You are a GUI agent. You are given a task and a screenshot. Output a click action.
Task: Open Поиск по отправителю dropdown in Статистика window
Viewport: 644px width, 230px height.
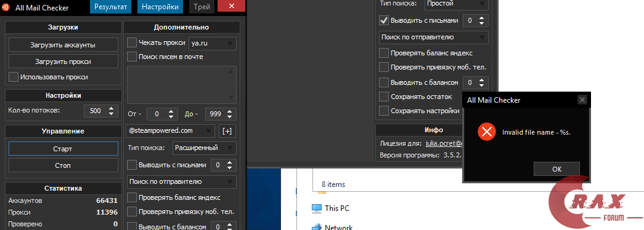pyautogui.click(x=182, y=181)
